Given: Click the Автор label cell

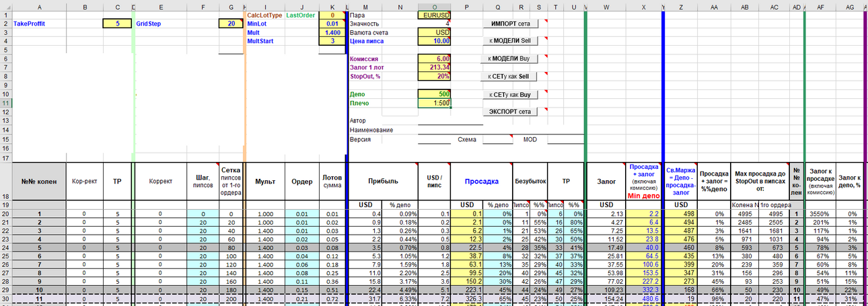Looking at the screenshot, I should tap(358, 121).
